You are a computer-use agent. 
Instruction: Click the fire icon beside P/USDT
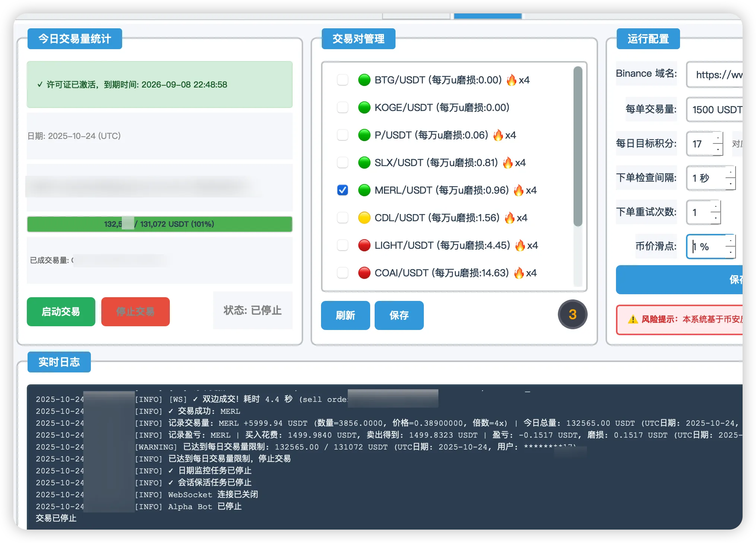click(x=498, y=135)
